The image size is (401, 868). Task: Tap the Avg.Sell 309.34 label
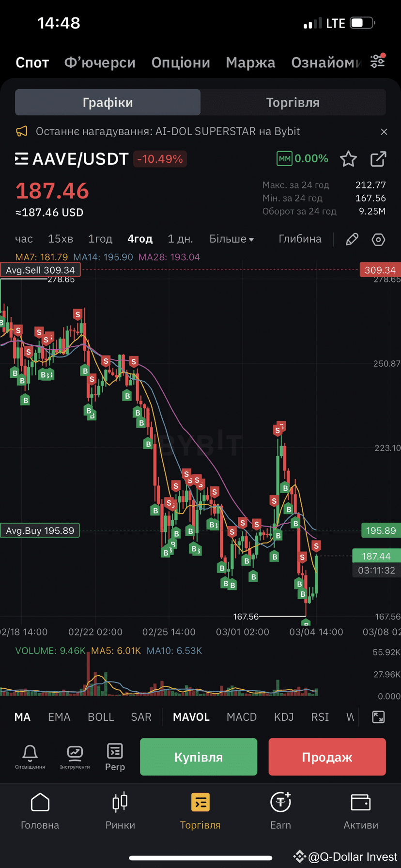pyautogui.click(x=40, y=270)
